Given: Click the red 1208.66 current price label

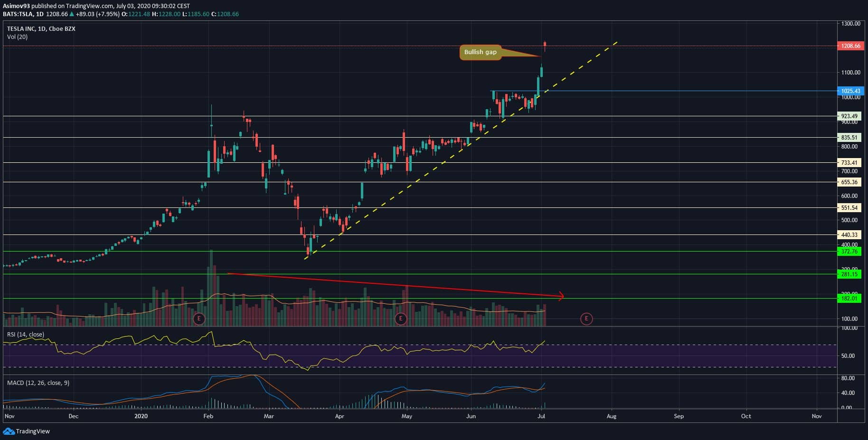Looking at the screenshot, I should pos(850,46).
